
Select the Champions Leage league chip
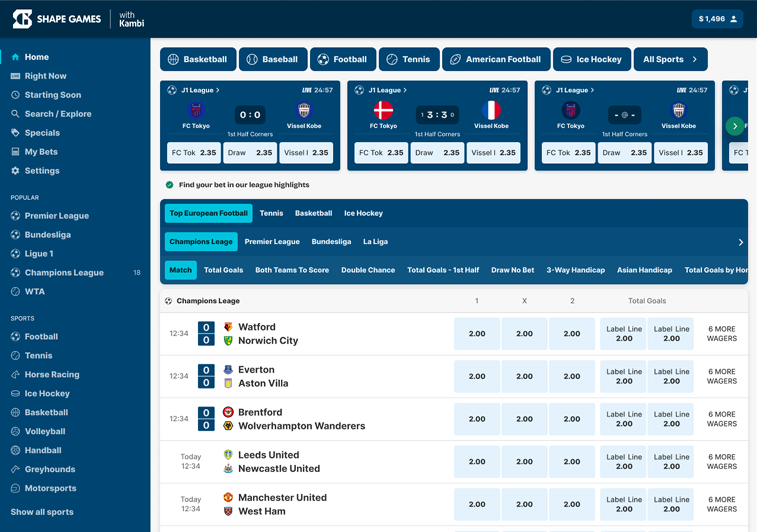(201, 242)
